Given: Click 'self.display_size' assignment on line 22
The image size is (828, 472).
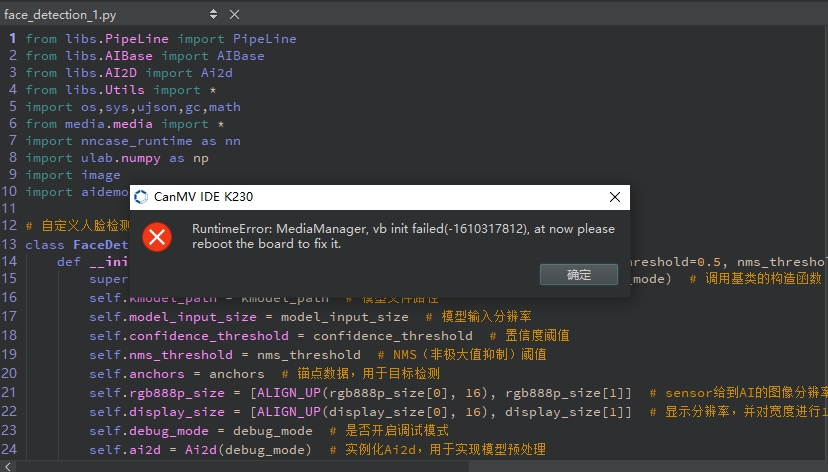Looking at the screenshot, I should click(x=360, y=412).
